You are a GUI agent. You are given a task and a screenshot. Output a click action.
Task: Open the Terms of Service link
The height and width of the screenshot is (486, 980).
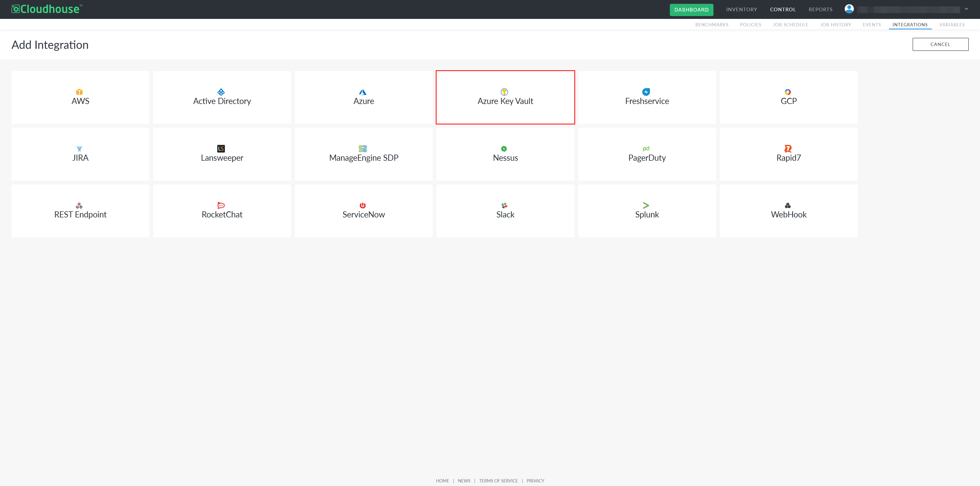[x=498, y=481]
